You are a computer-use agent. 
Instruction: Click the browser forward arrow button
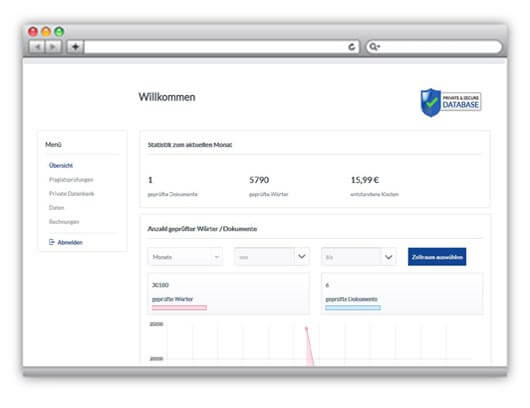click(53, 47)
